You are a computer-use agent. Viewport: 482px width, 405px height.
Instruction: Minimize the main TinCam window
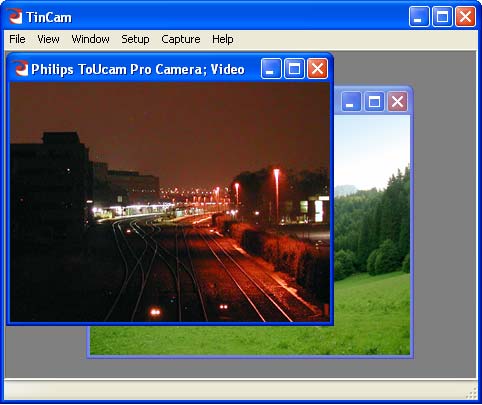click(x=419, y=16)
